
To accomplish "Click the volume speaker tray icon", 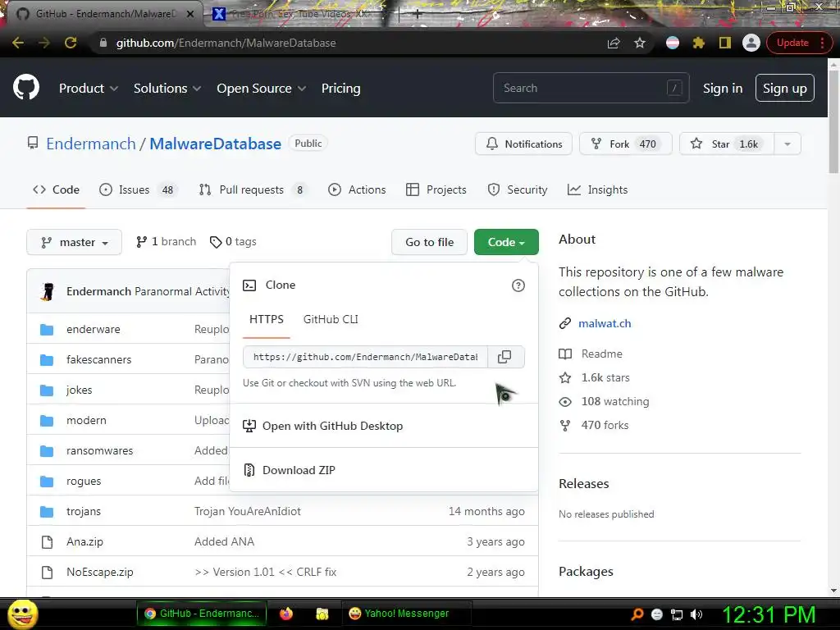I will tap(696, 614).
